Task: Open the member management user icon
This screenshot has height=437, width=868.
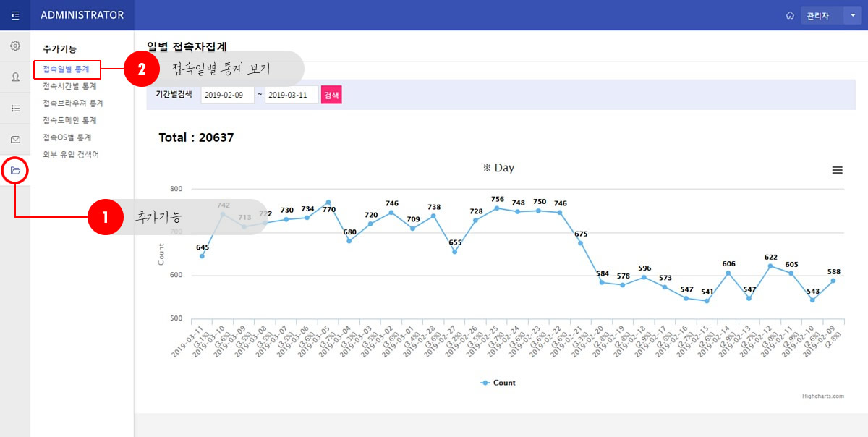Action: pyautogui.click(x=15, y=77)
